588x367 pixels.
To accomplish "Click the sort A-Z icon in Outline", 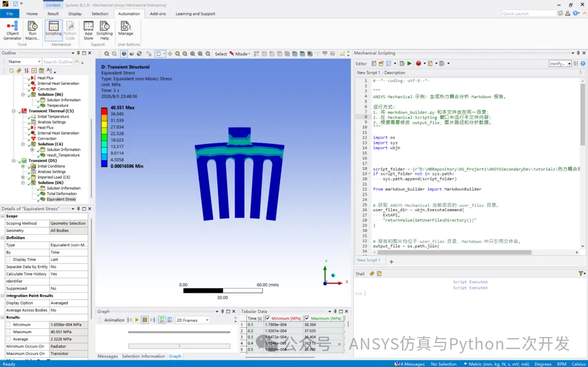I will 49,70.
